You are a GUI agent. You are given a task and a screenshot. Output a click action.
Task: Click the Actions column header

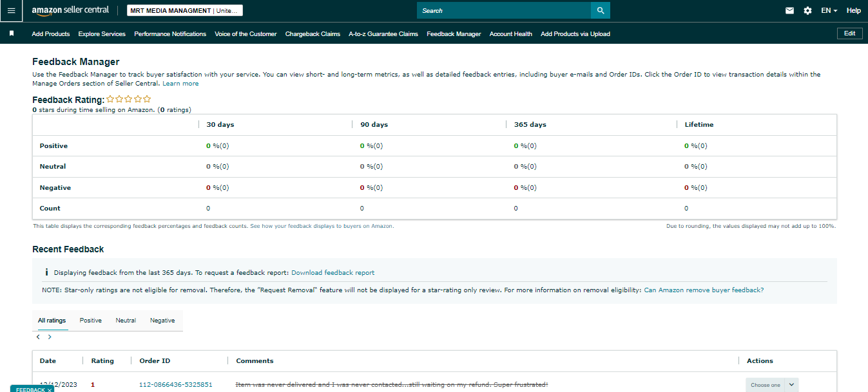[760, 361]
